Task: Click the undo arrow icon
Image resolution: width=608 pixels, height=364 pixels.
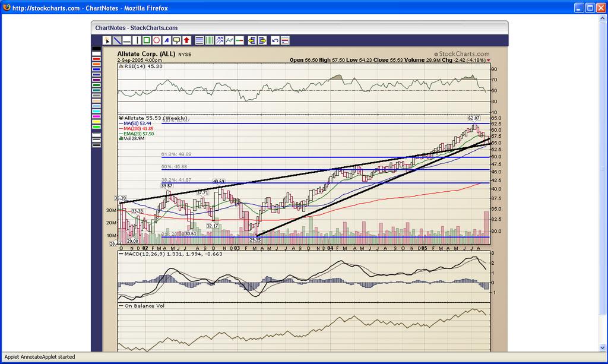Action: coord(275,40)
